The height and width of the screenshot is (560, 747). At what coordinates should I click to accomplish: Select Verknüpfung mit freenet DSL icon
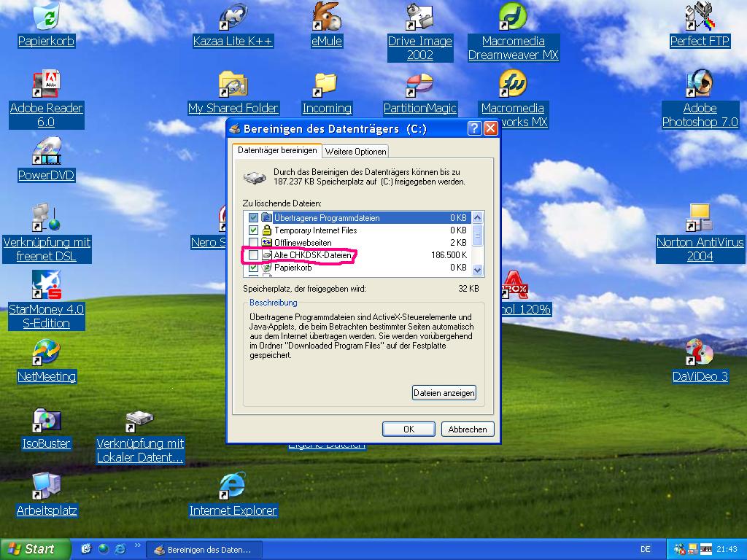pyautogui.click(x=47, y=233)
